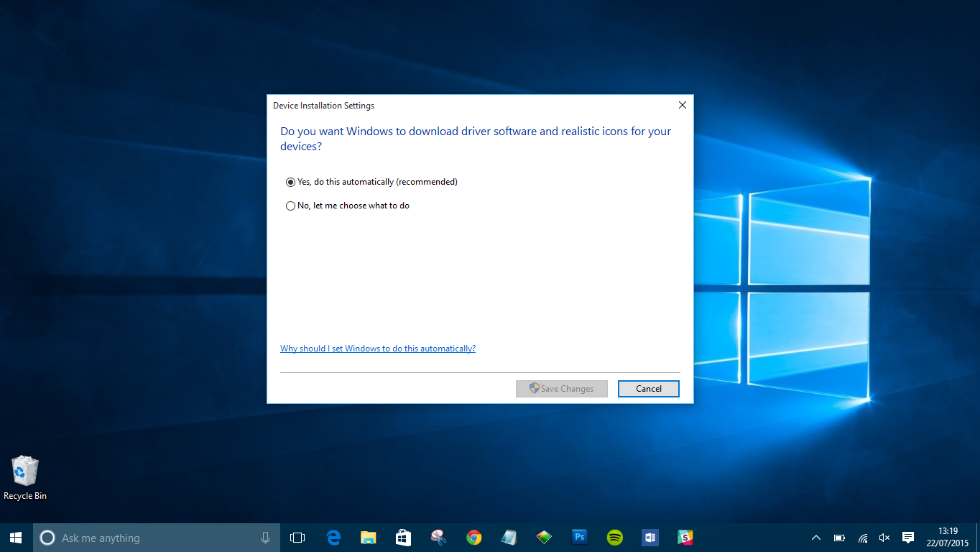This screenshot has height=552, width=980.
Task: Choose "No, let me choose what to do"
Action: coord(290,206)
